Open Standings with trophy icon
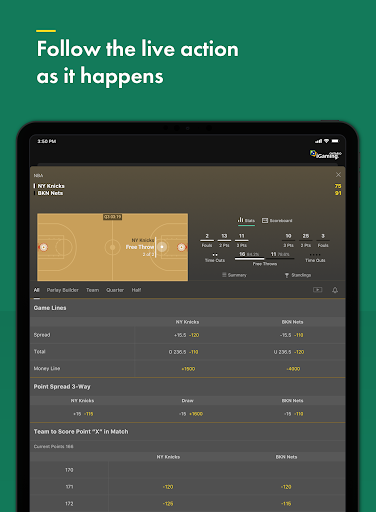Screen dimensions: 376x512 (298, 275)
